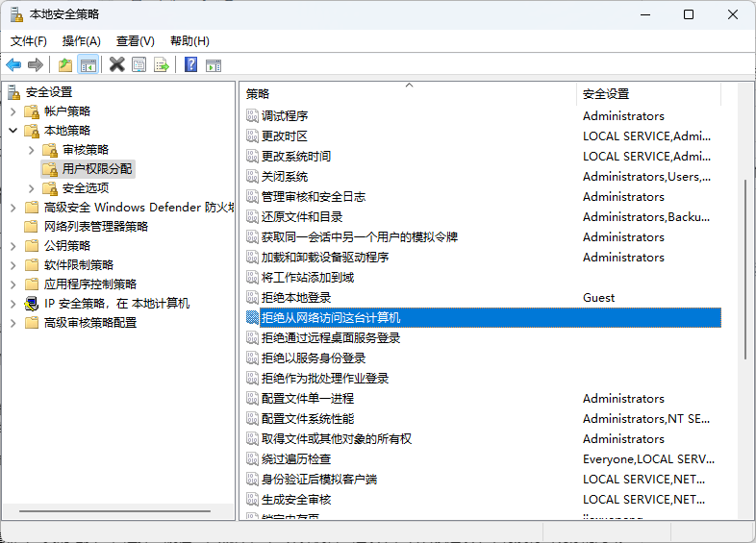Click the horizontal scrollbar of the tree pane
756x543 pixels.
pyautogui.click(x=114, y=510)
